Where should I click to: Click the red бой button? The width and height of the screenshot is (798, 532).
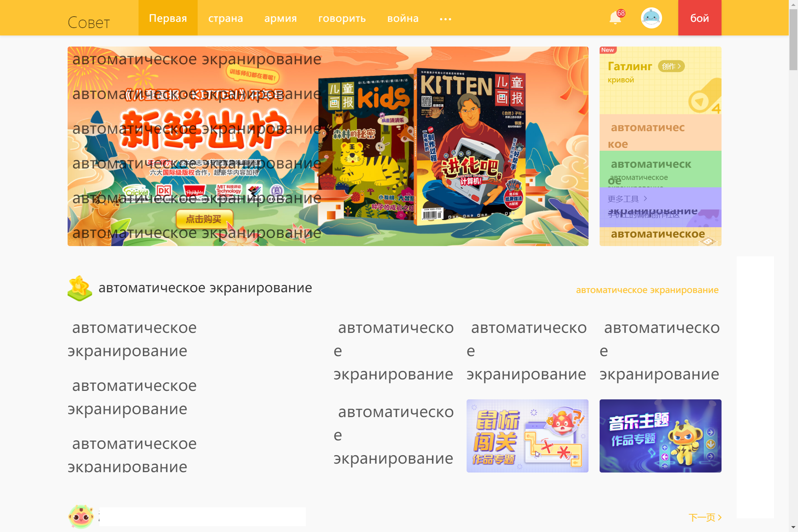tap(700, 18)
